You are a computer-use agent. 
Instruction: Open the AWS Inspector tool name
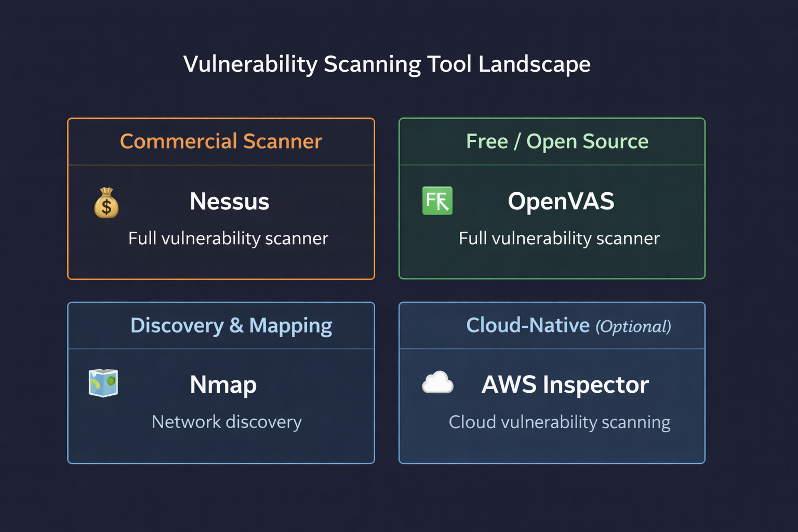pyautogui.click(x=565, y=385)
